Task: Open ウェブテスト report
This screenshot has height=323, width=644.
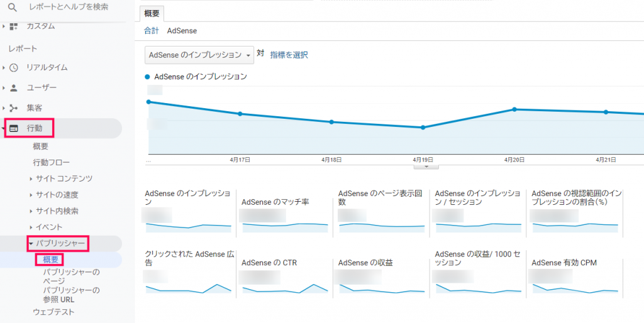Action: (x=54, y=312)
